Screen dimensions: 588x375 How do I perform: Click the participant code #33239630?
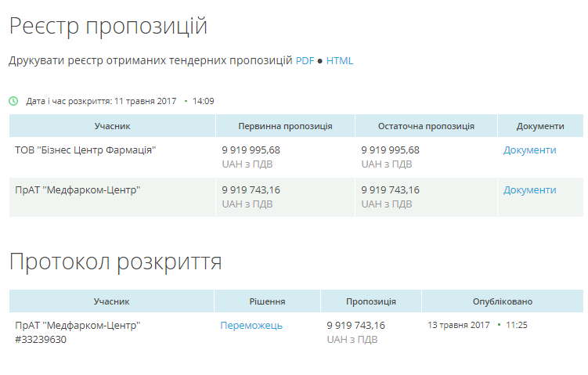[41, 339]
